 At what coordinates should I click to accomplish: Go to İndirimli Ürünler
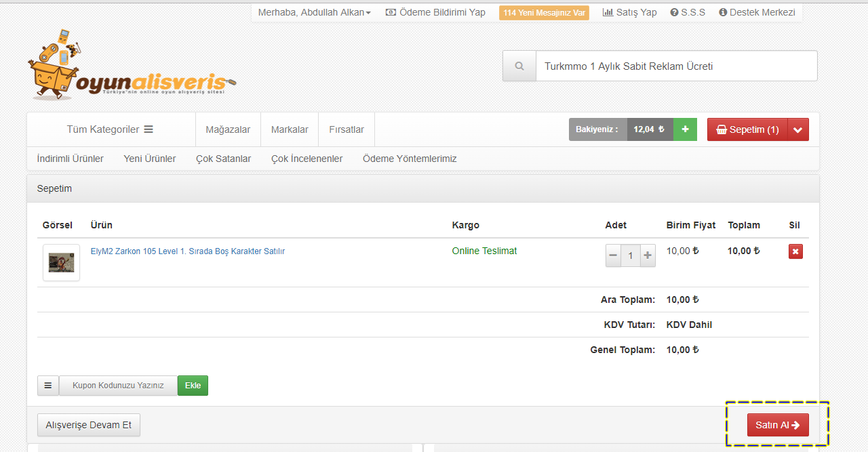coord(71,159)
